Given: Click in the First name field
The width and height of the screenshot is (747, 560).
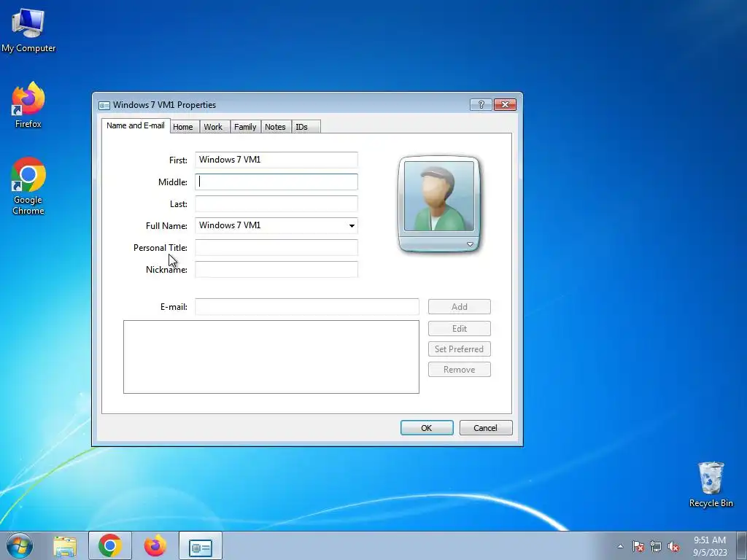Looking at the screenshot, I should pyautogui.click(x=276, y=160).
